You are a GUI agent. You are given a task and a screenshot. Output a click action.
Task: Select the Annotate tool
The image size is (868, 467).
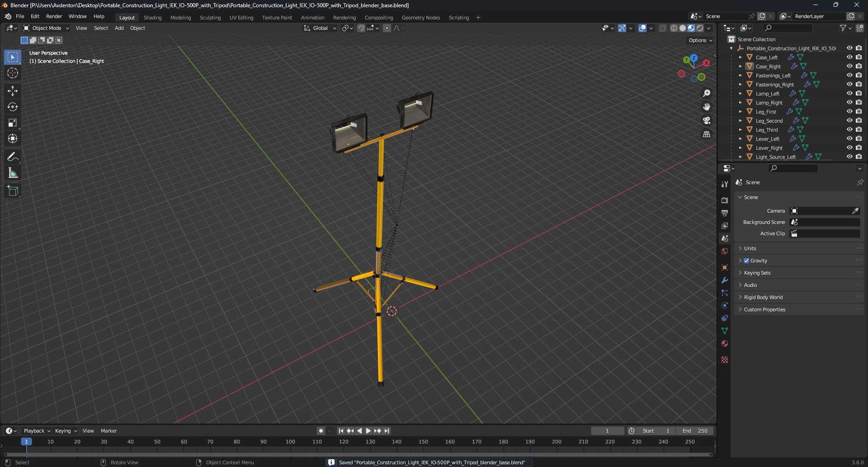(13, 157)
